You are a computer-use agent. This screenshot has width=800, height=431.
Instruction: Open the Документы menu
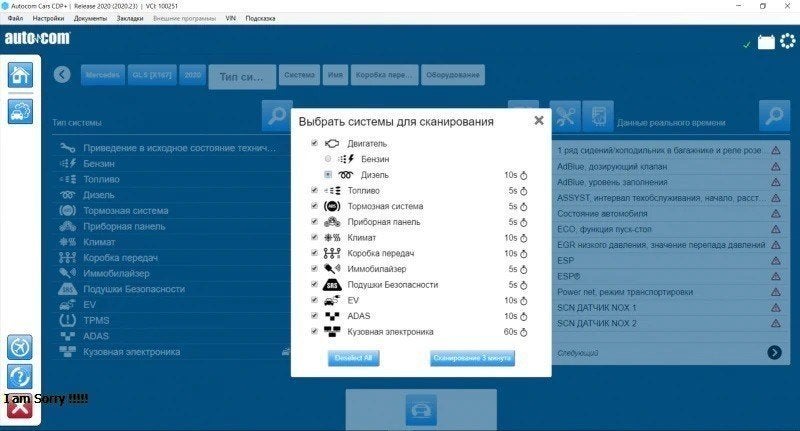(90, 18)
